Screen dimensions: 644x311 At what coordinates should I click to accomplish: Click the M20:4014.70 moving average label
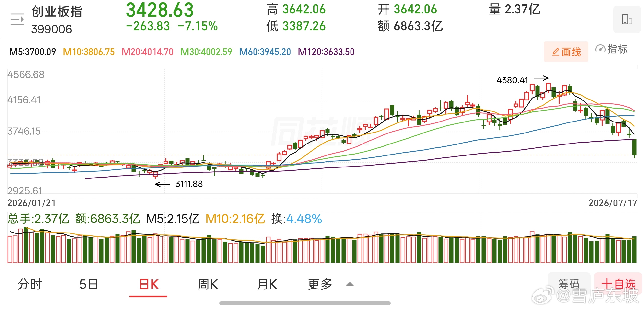(x=148, y=52)
